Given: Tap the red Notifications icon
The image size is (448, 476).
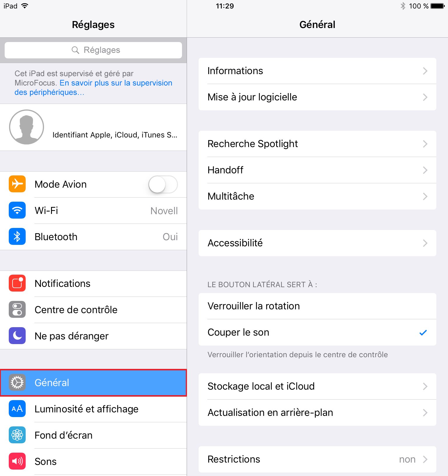Looking at the screenshot, I should (17, 283).
